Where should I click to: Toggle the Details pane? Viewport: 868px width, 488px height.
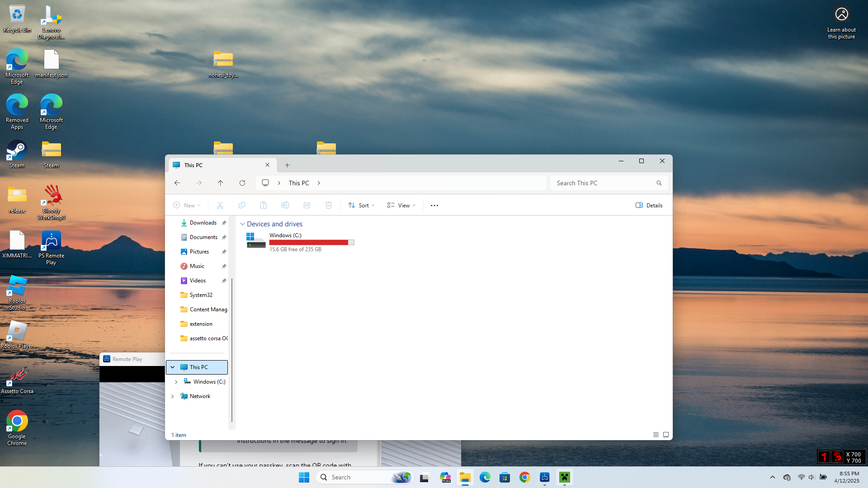pyautogui.click(x=649, y=205)
